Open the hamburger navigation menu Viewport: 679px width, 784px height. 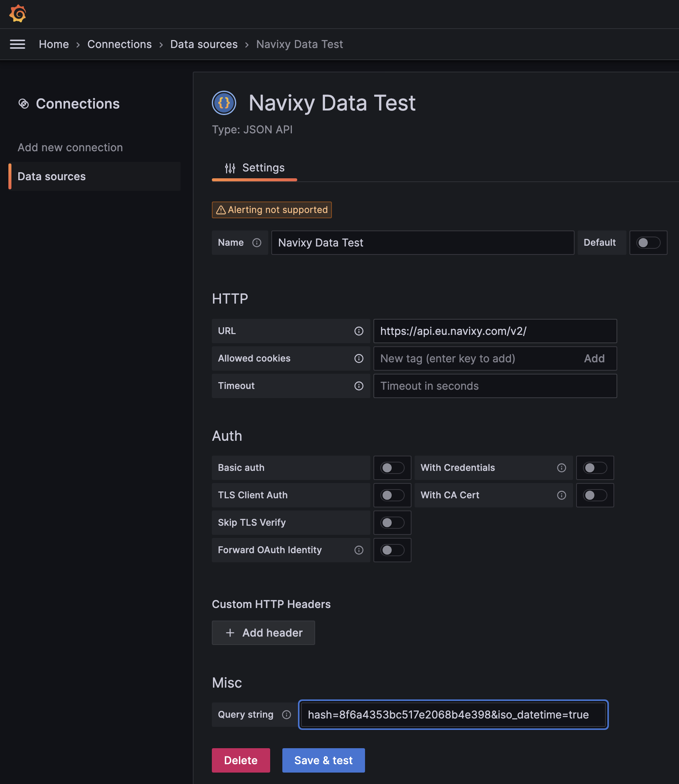[18, 44]
